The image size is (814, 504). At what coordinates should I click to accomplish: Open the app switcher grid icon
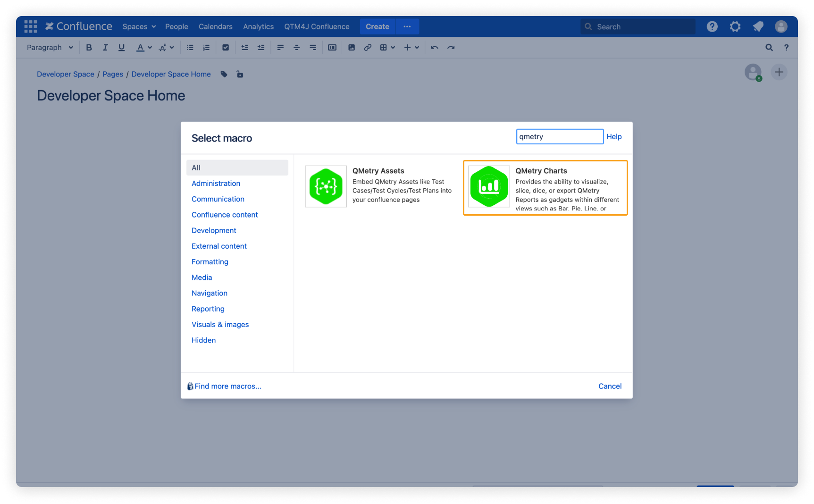tap(31, 26)
